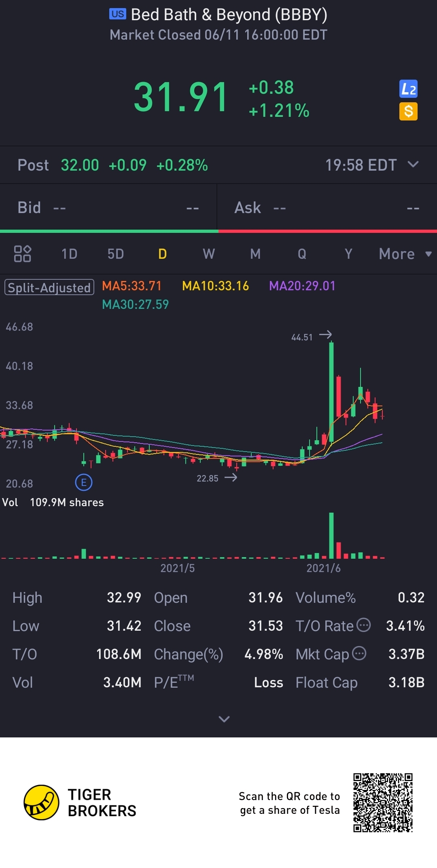
Task: Tap the High 32.99 value
Action: pos(124,598)
